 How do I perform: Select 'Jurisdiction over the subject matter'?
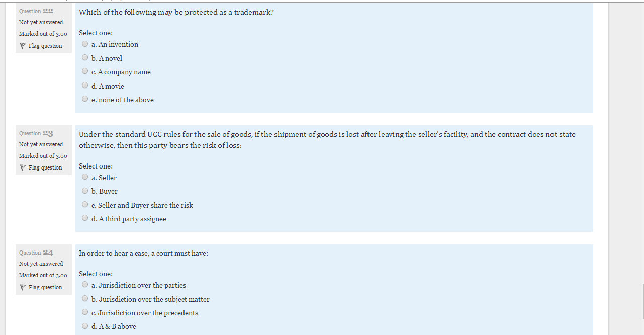tap(85, 299)
